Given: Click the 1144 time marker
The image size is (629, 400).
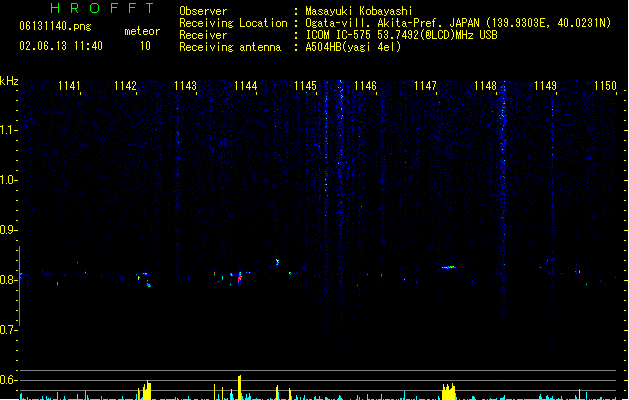Looking at the screenshot, I should tap(246, 86).
